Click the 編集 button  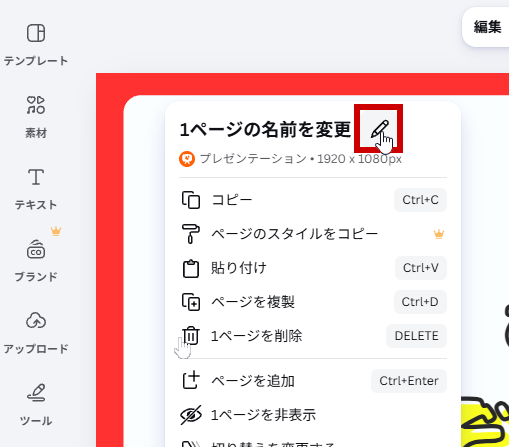click(487, 27)
